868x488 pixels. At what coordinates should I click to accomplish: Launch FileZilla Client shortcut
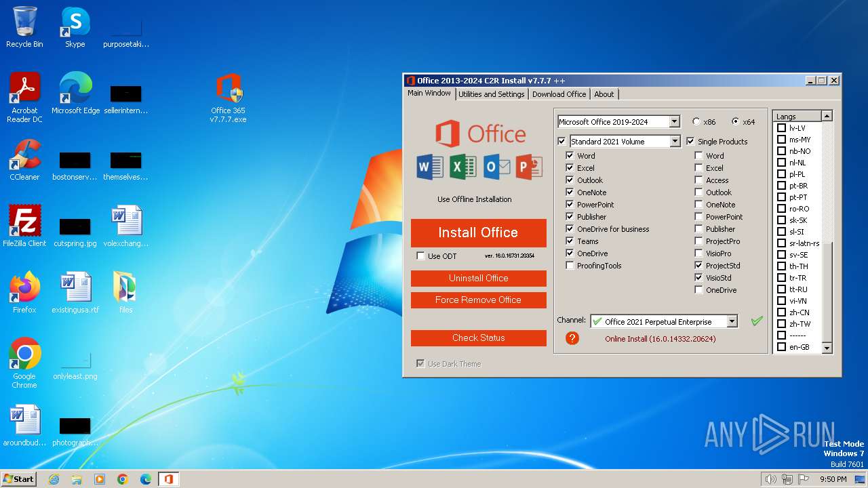(24, 226)
